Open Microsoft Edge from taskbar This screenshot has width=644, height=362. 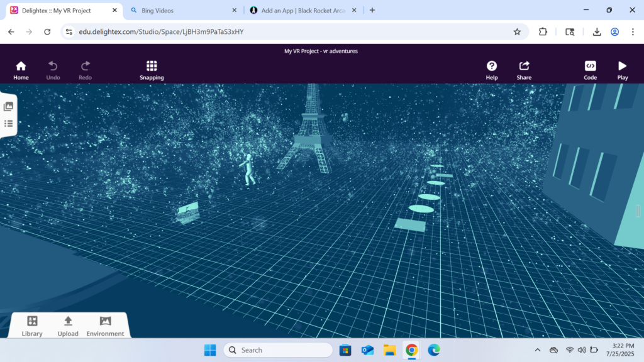[x=434, y=350]
